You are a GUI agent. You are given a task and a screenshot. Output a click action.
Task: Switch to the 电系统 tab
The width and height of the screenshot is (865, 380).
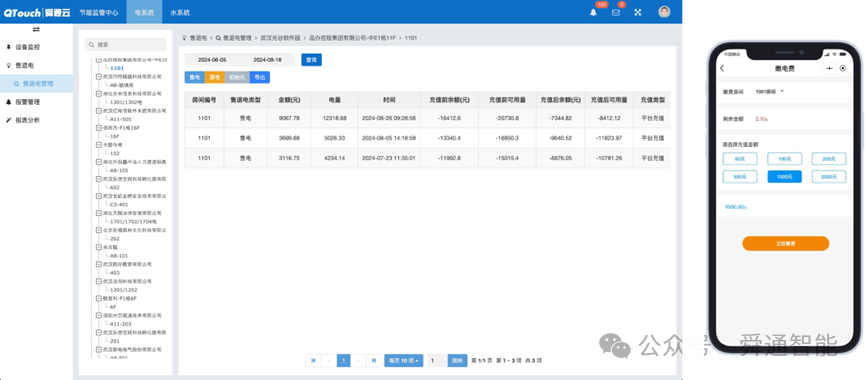click(145, 12)
